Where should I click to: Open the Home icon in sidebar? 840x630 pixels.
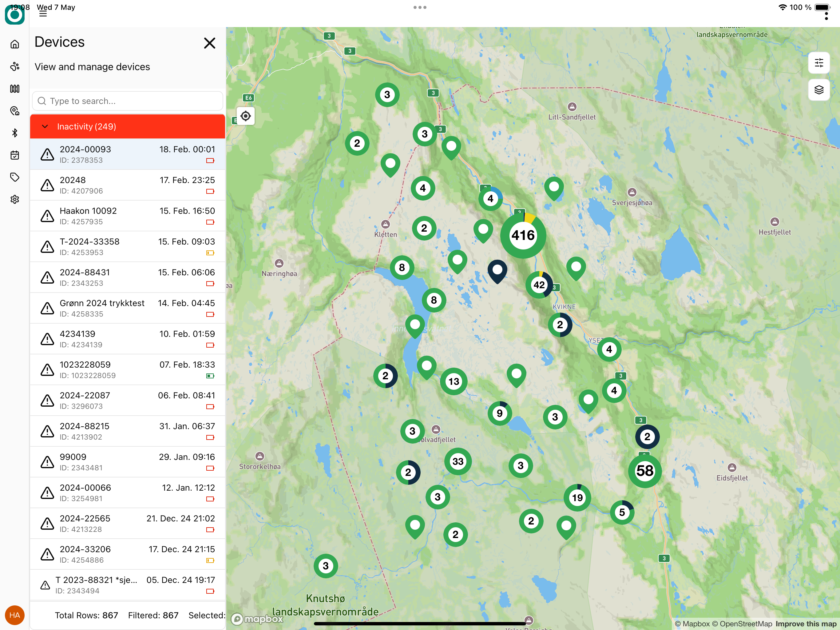point(15,45)
